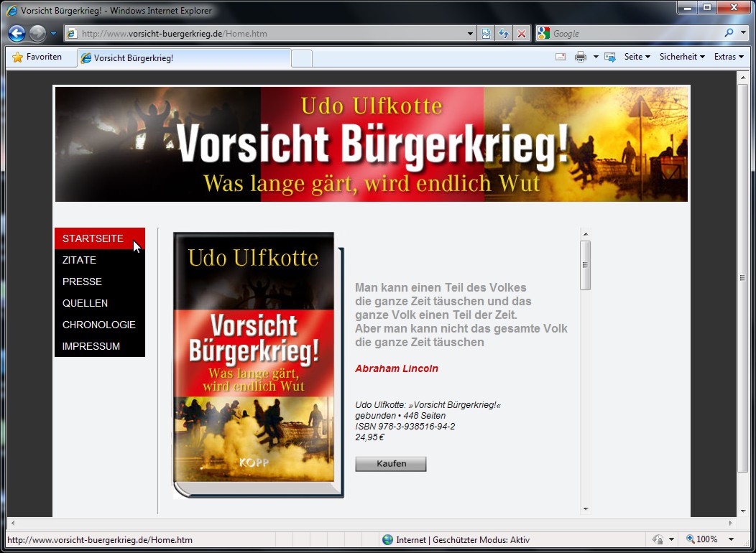
Task: Open the Sicherheit menu
Action: 682,57
